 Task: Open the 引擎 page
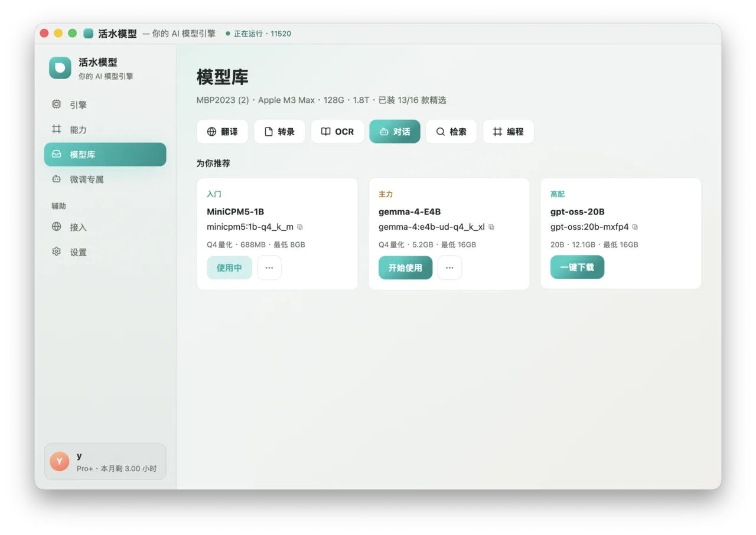[105, 105]
